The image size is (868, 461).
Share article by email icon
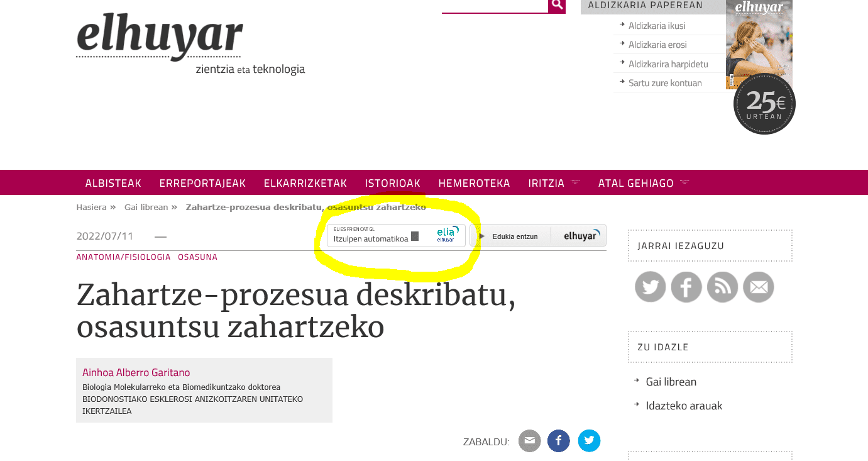[529, 441]
